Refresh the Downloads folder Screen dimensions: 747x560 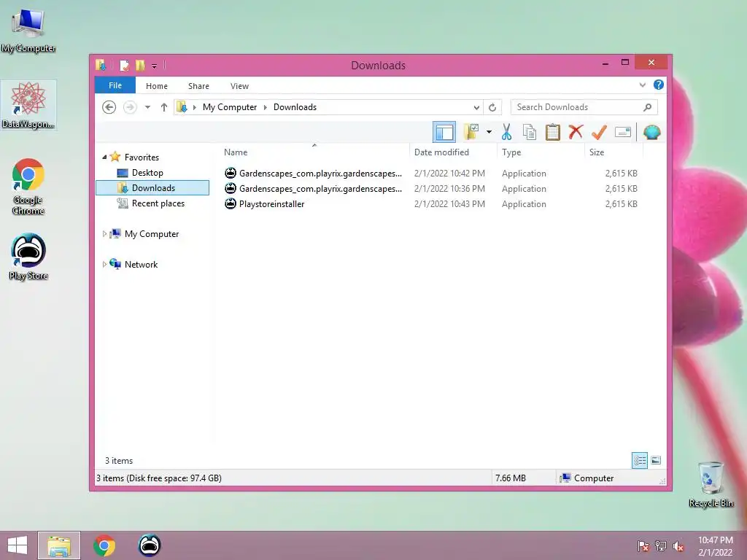(492, 108)
